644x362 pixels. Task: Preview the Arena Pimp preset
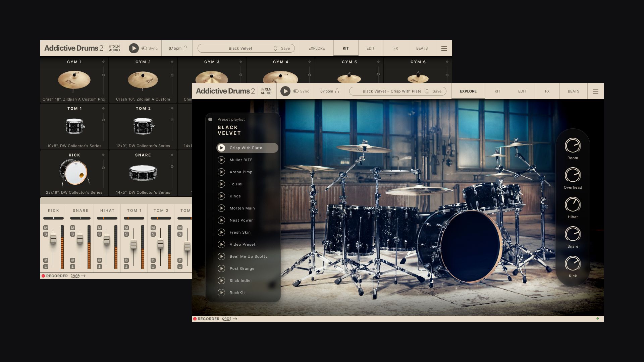click(221, 172)
